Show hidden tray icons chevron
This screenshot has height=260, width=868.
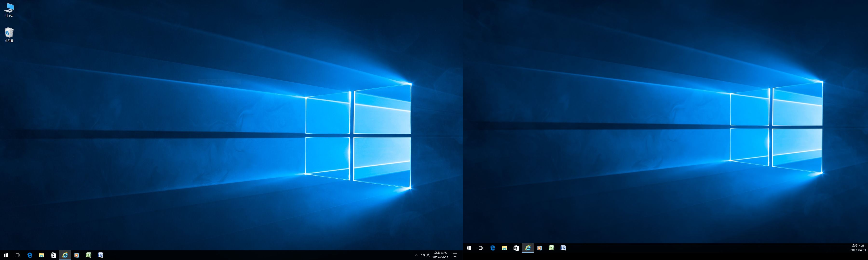(417, 255)
